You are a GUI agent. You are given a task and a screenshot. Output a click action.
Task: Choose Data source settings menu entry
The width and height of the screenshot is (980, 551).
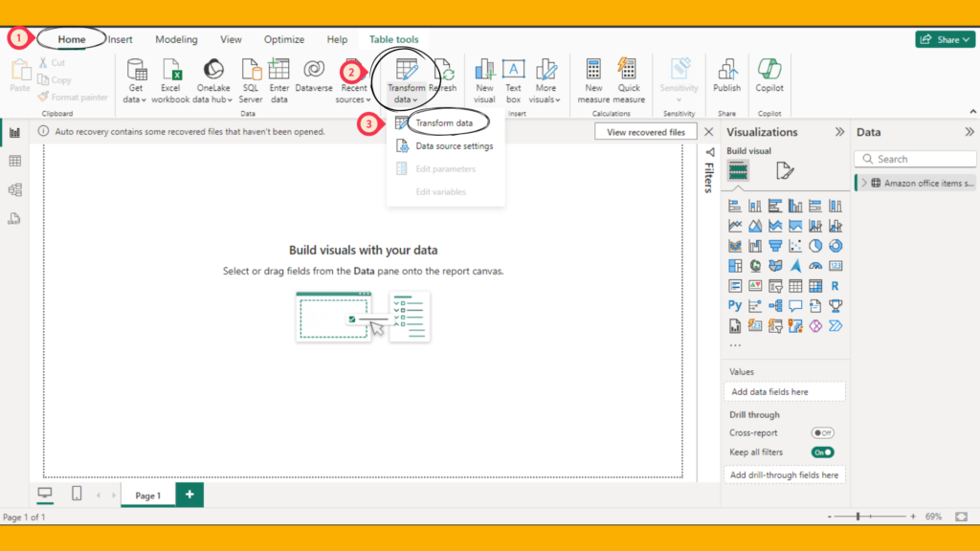(x=444, y=146)
